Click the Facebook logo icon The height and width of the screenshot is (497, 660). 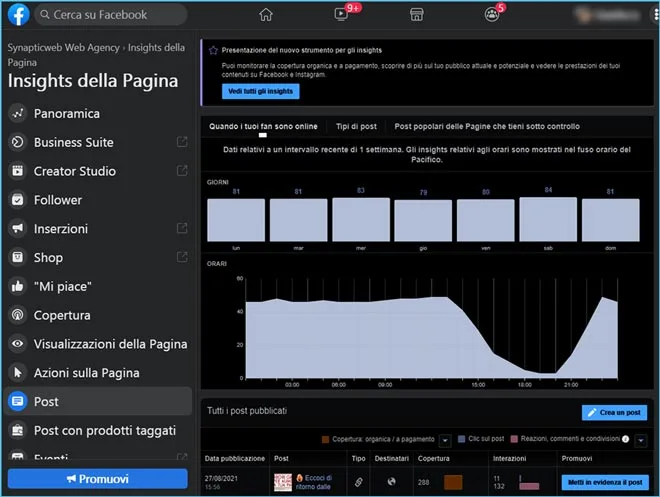pos(19,14)
